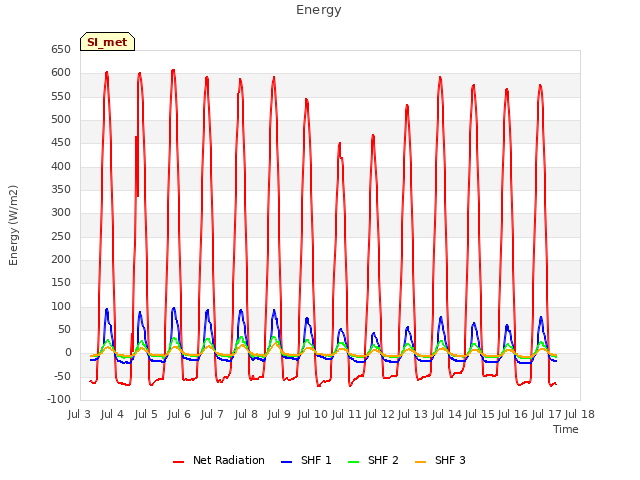Click the 250 y-axis tick label
The height and width of the screenshot is (480, 640).
(61, 236)
